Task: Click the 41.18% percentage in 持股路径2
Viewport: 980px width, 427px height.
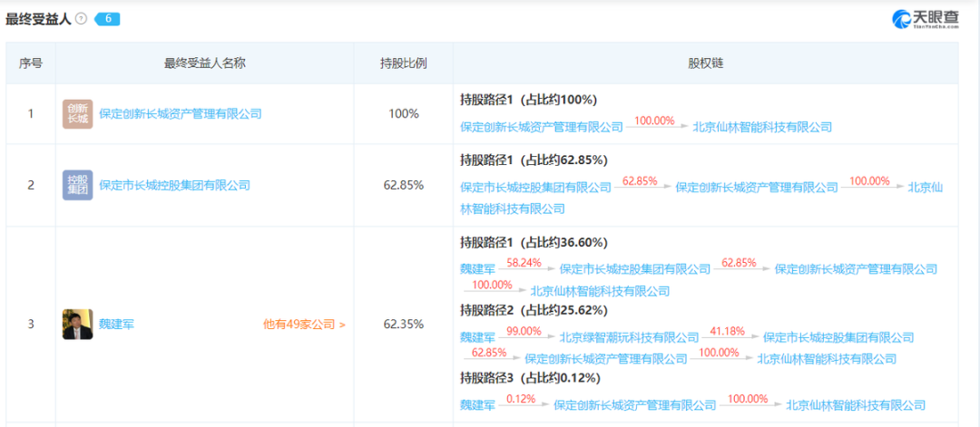Action: tap(728, 331)
